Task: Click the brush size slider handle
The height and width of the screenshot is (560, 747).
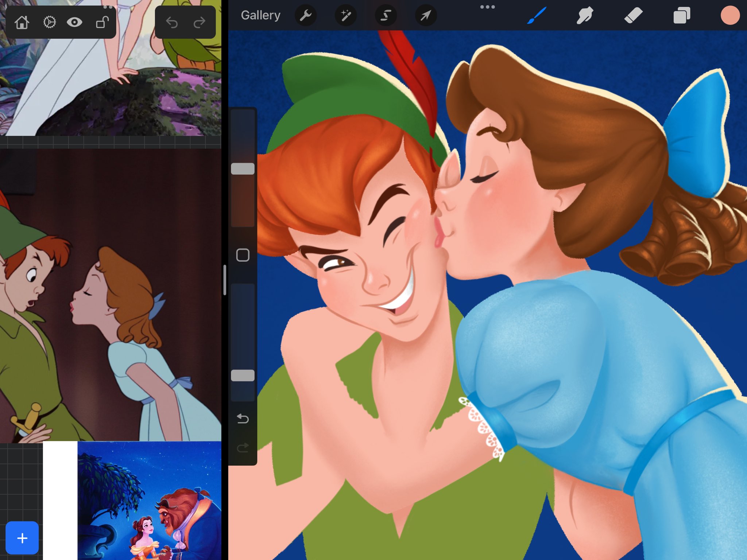Action: pyautogui.click(x=243, y=168)
